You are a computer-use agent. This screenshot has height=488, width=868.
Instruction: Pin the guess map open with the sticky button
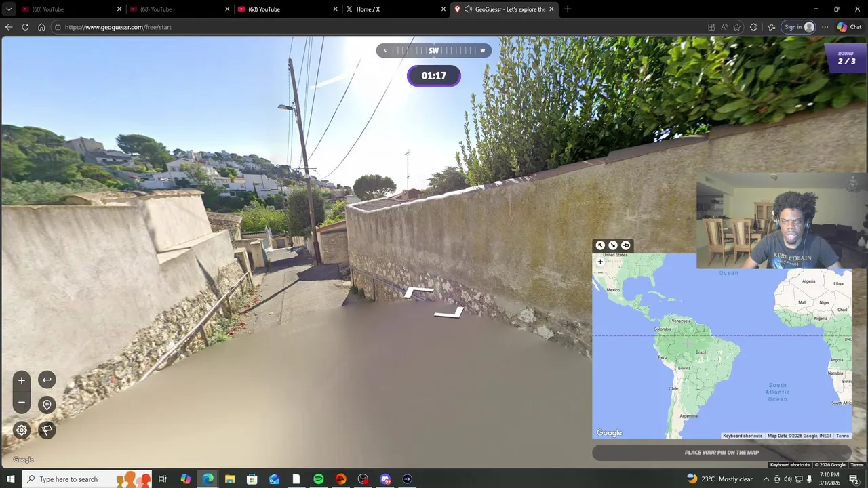tap(625, 245)
